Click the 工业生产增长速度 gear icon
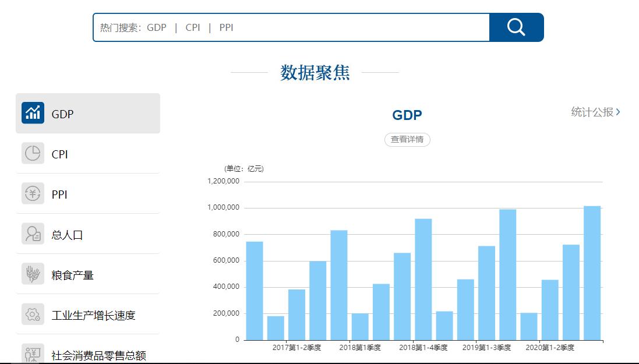This screenshot has height=364, width=639. click(x=33, y=314)
